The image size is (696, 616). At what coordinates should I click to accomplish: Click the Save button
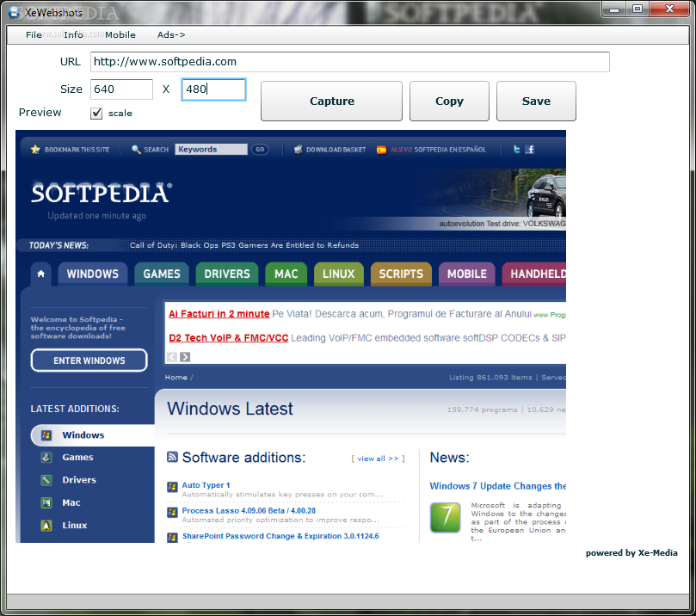click(x=536, y=102)
